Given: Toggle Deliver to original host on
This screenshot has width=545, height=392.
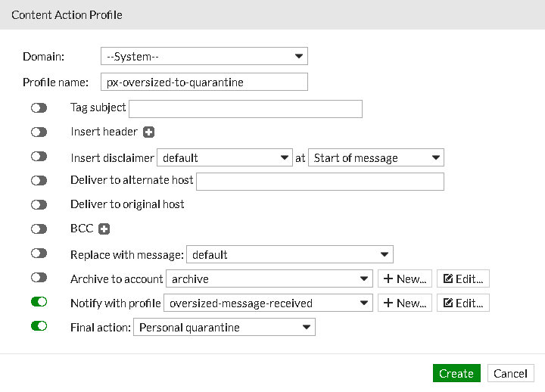Looking at the screenshot, I should (x=39, y=204).
